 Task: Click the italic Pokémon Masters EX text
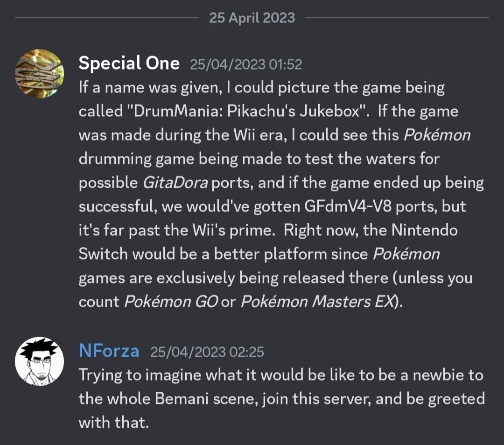317,302
